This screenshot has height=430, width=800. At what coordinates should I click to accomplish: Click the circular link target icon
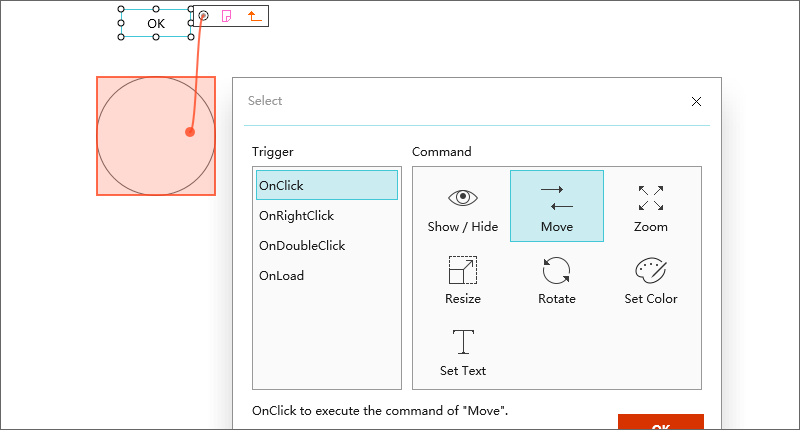(203, 16)
